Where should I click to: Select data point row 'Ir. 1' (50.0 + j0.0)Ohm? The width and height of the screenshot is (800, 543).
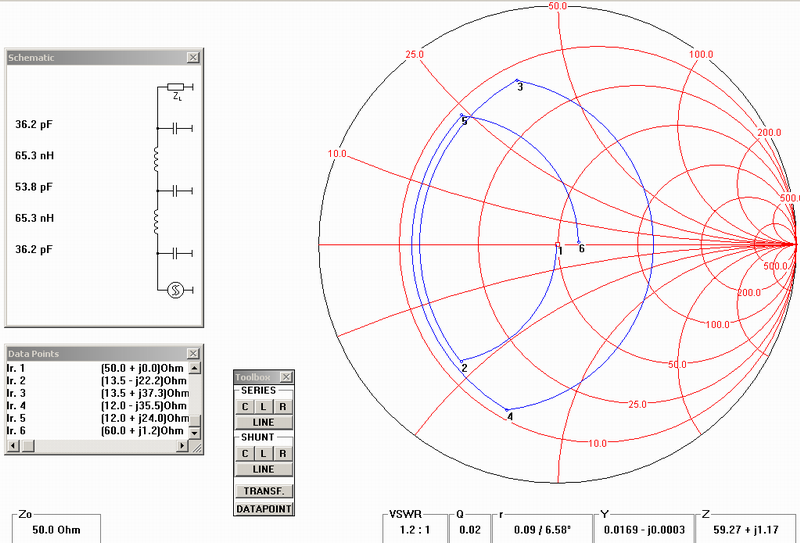click(x=97, y=368)
